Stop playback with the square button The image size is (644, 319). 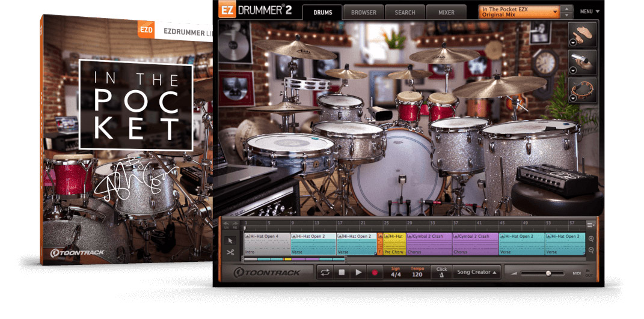[x=342, y=272]
